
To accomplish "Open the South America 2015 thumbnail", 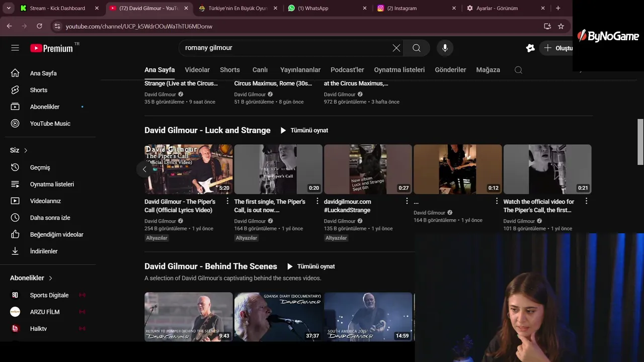I will [x=368, y=317].
